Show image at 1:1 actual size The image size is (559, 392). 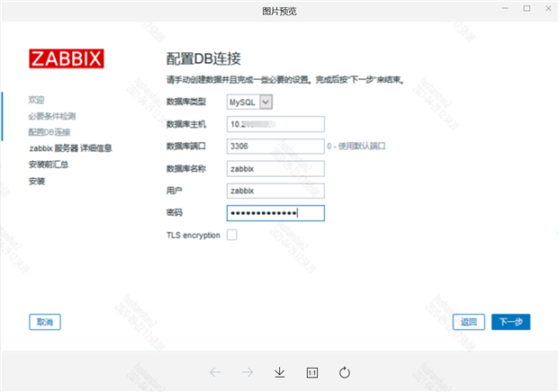[x=312, y=373]
